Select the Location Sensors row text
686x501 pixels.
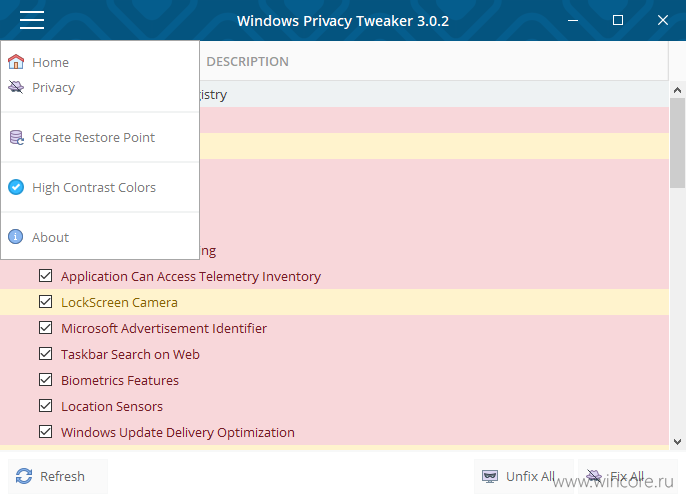[x=112, y=406]
